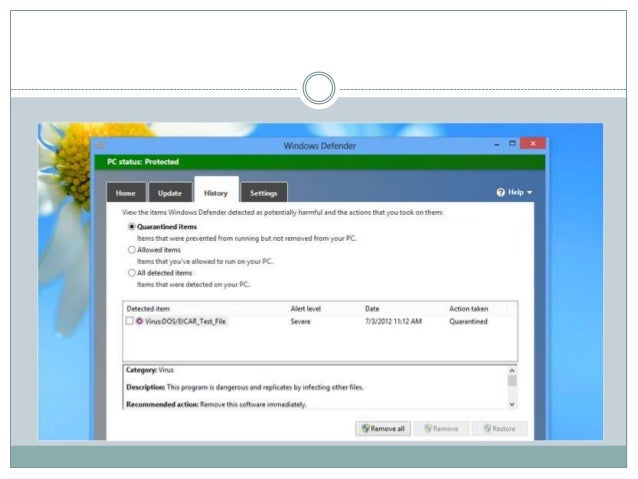The height and width of the screenshot is (479, 638).
Task: Check the Virus:DOS/EICAR_Test_File checkbox
Action: tap(129, 321)
